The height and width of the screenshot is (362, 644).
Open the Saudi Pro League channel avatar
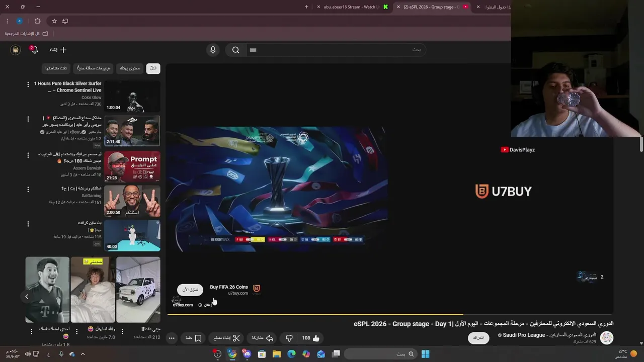click(607, 338)
